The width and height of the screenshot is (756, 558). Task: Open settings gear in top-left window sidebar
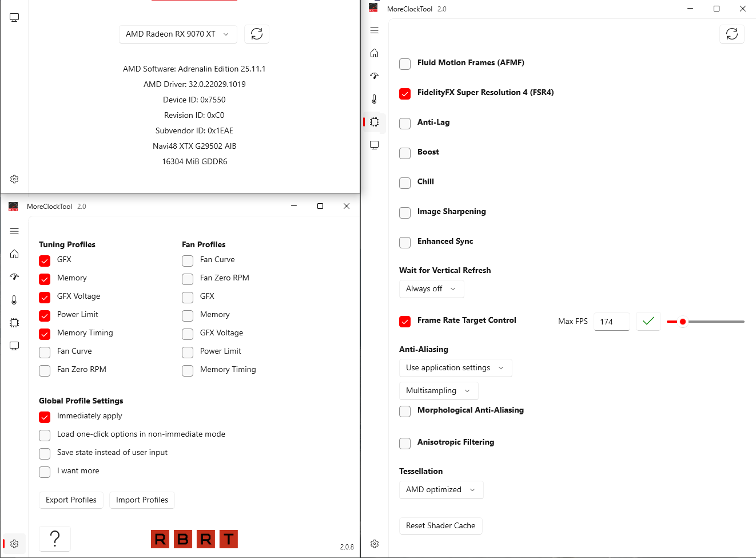14,179
